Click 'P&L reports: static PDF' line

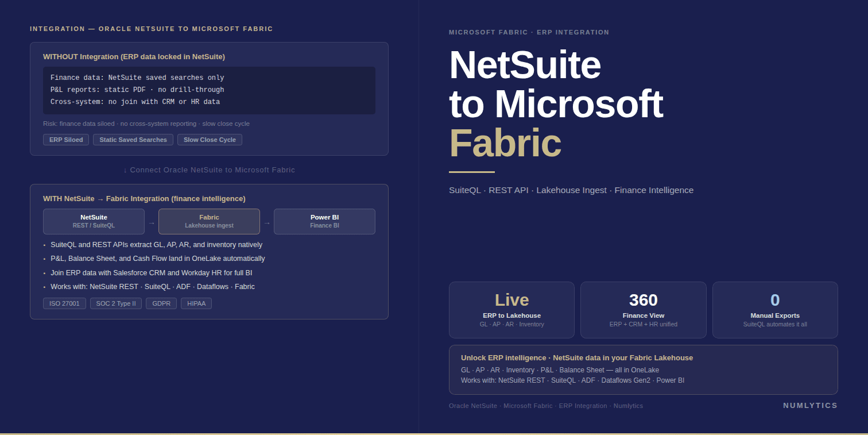[137, 90]
